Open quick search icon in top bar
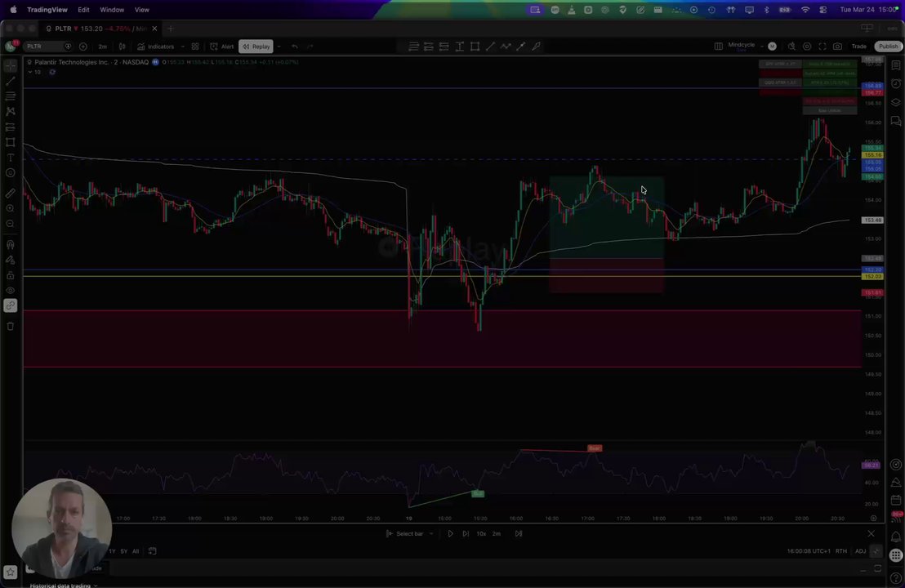Image resolution: width=905 pixels, height=588 pixels. pyautogui.click(x=791, y=47)
